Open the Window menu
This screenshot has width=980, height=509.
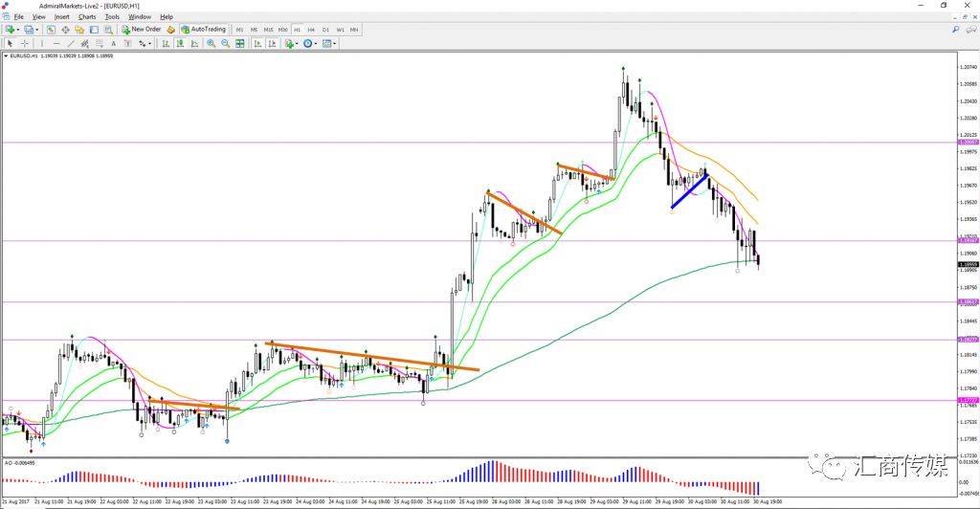140,17
